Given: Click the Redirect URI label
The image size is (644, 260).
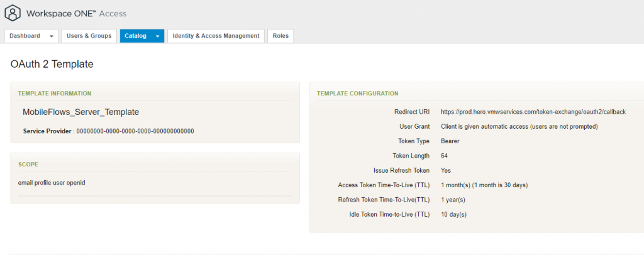Looking at the screenshot, I should click(411, 112).
